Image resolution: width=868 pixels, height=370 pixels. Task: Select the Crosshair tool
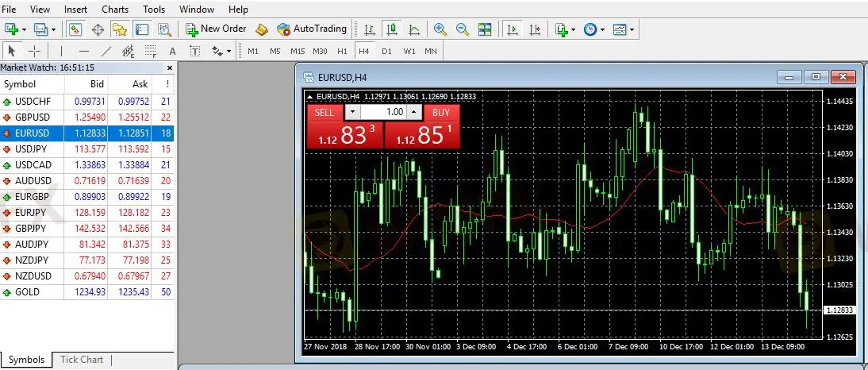point(34,51)
